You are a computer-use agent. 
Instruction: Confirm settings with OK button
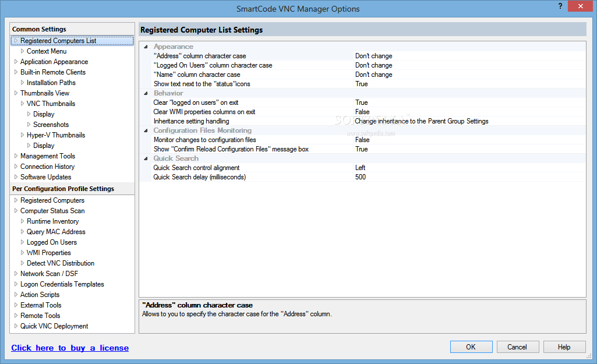tap(471, 347)
